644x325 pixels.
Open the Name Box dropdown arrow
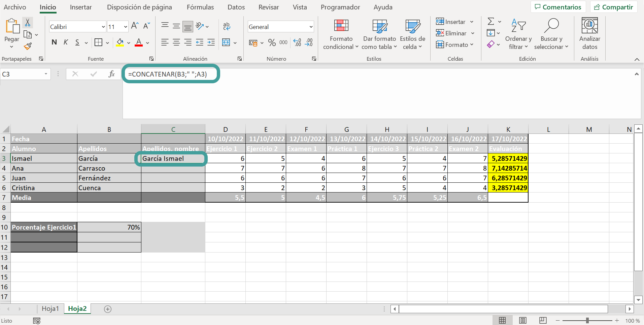point(46,74)
